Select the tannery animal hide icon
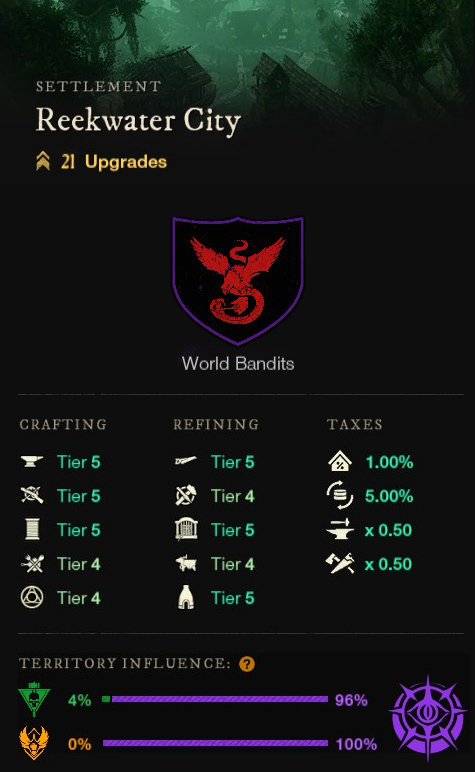475x772 pixels. point(186,564)
